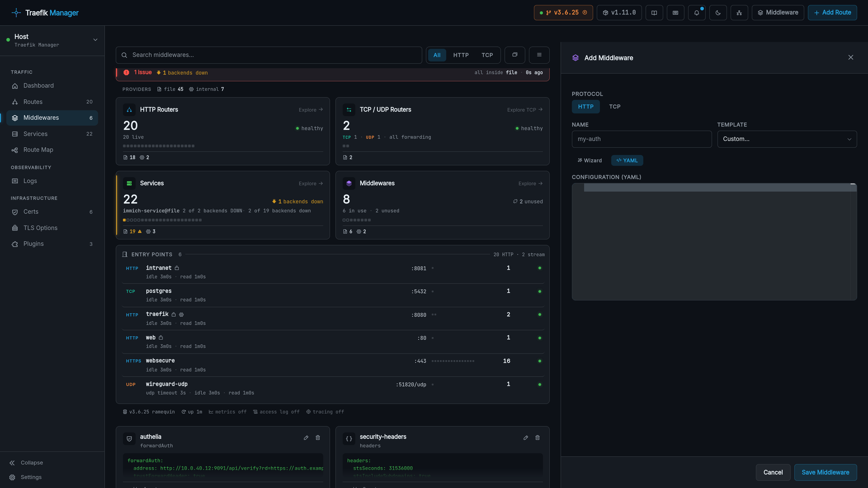The width and height of the screenshot is (868, 488).
Task: Click the stacked-windows view icon beside filters
Action: point(514,55)
